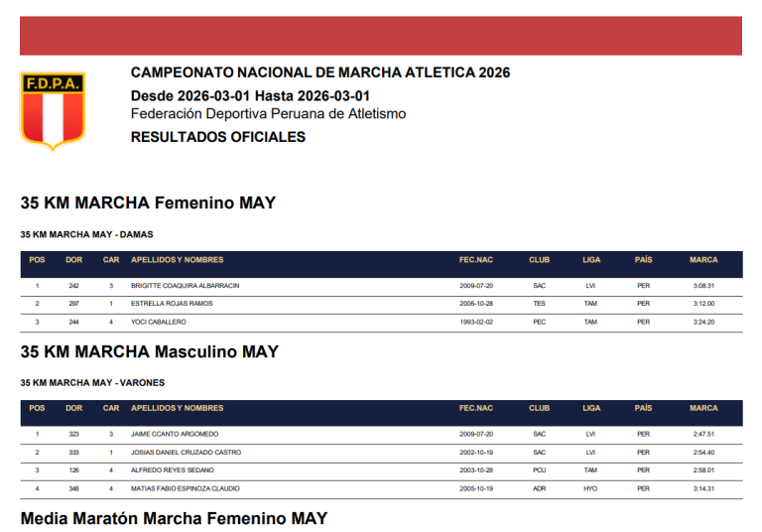Click the 35 KM MARCHA MAY - DAMAS subheading
This screenshot has width=762, height=532.
(x=87, y=234)
